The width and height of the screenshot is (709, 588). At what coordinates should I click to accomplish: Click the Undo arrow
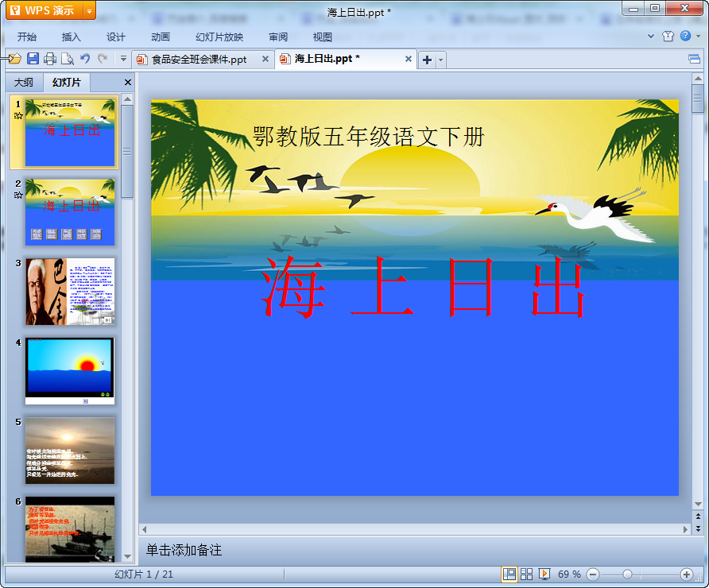click(85, 58)
